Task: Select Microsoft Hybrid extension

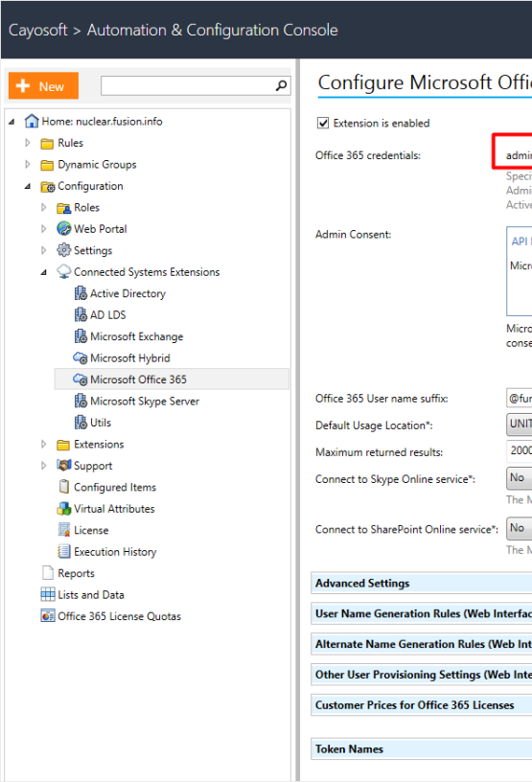Action: click(x=129, y=358)
